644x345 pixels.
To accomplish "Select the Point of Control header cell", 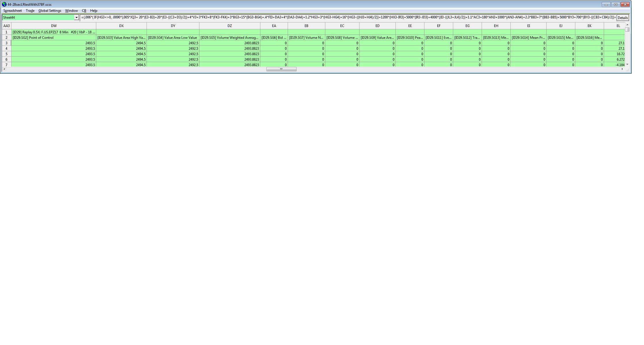I will (x=53, y=38).
